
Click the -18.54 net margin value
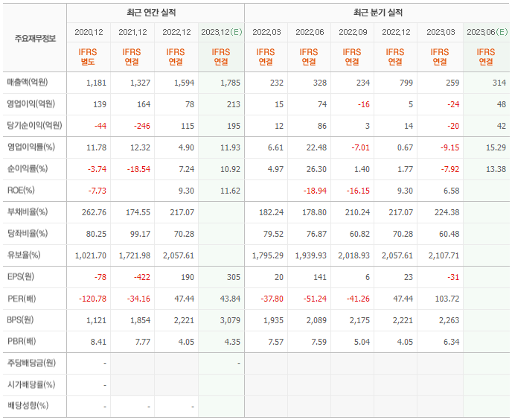pos(138,169)
